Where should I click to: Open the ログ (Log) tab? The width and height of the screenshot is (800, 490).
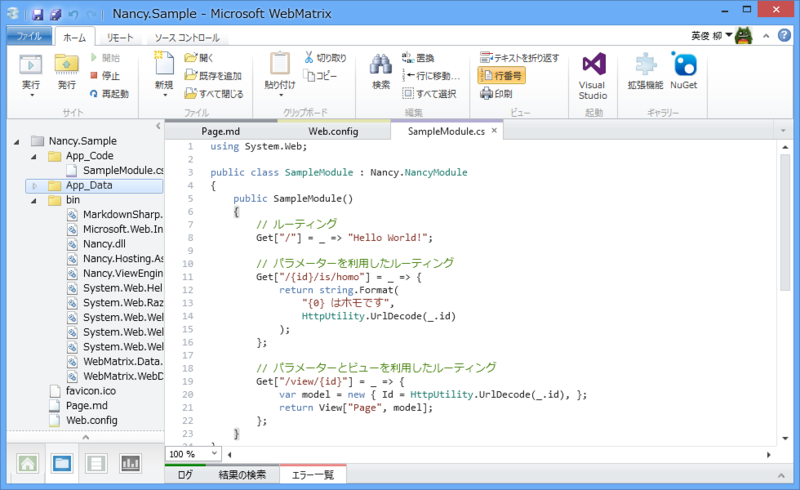pyautogui.click(x=185, y=475)
